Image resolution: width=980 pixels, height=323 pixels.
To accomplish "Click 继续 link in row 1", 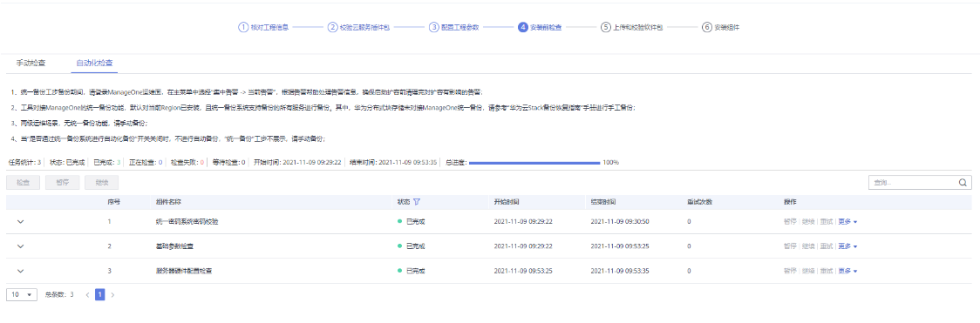I will click(808, 221).
